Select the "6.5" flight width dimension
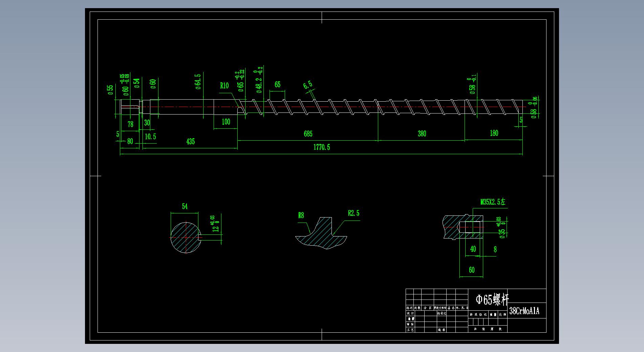644x352 pixels. pyautogui.click(x=307, y=85)
